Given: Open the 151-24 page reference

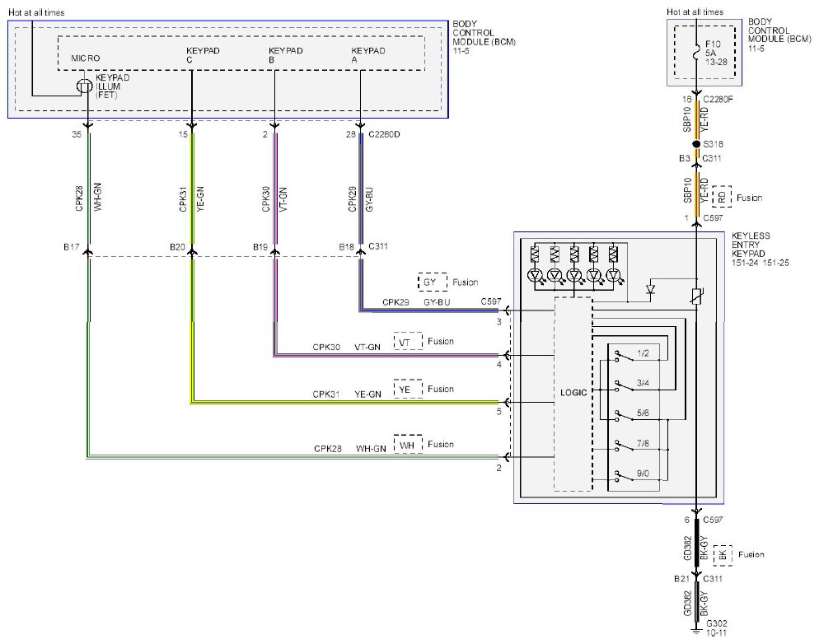Looking at the screenshot, I should pos(746,263).
